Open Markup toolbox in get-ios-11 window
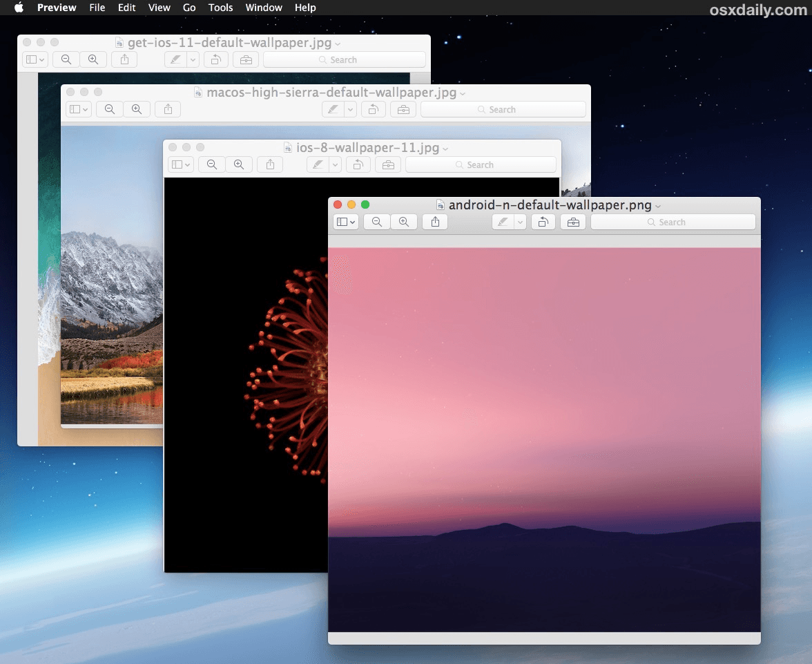Screen dimensions: 812x664 pos(246,59)
